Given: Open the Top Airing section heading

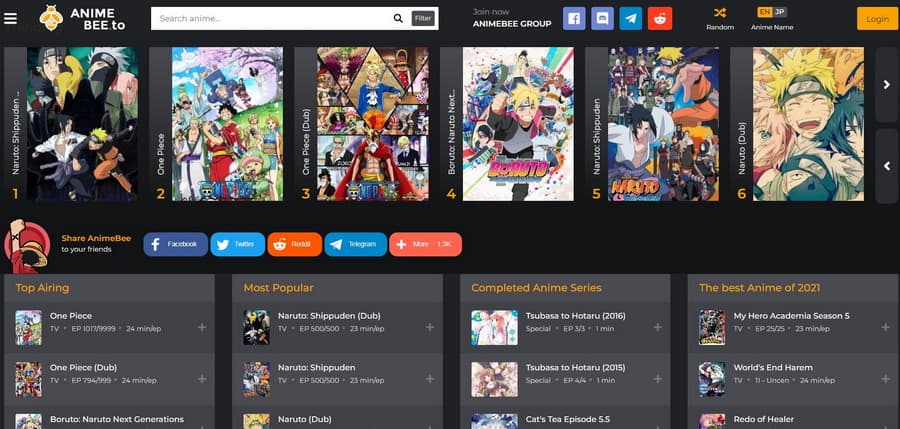Looking at the screenshot, I should point(42,288).
